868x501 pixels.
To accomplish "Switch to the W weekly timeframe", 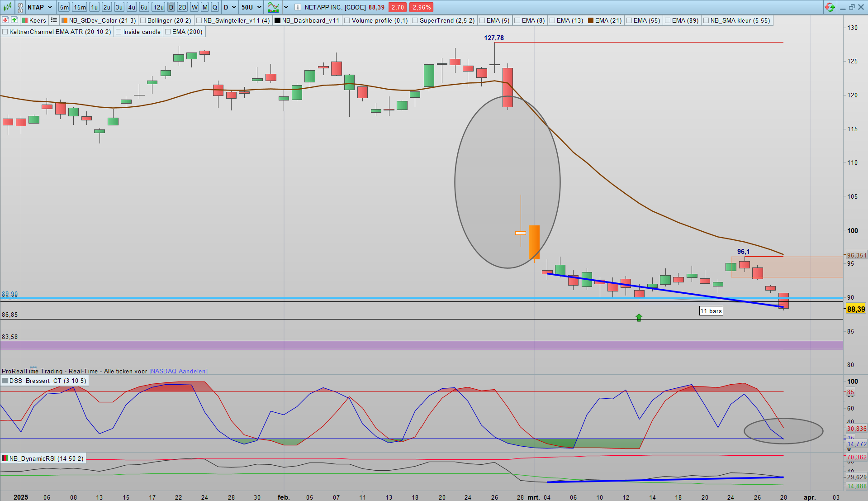I will (x=194, y=7).
